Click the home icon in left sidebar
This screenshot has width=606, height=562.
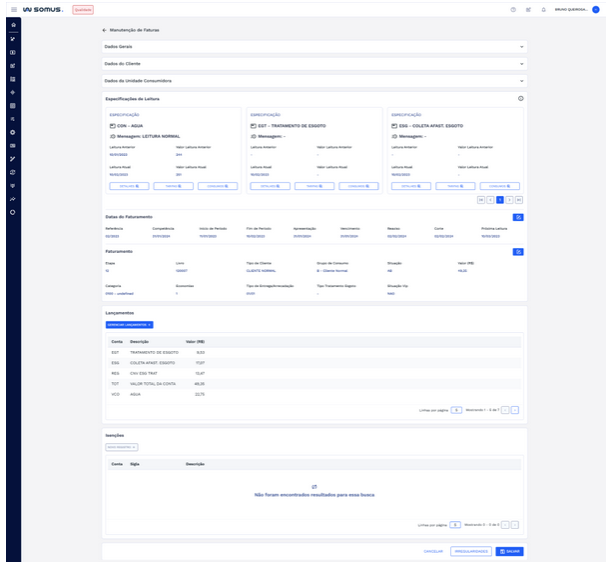pos(13,24)
